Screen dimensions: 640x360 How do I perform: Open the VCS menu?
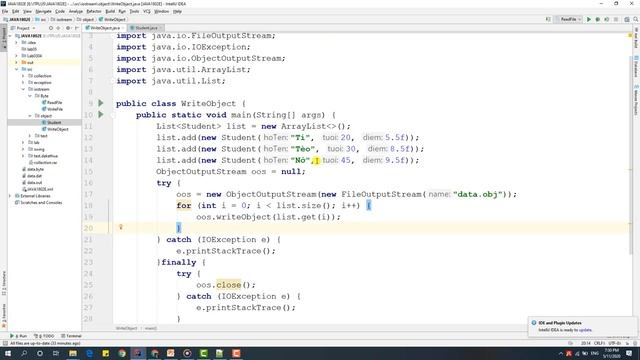[x=147, y=11]
